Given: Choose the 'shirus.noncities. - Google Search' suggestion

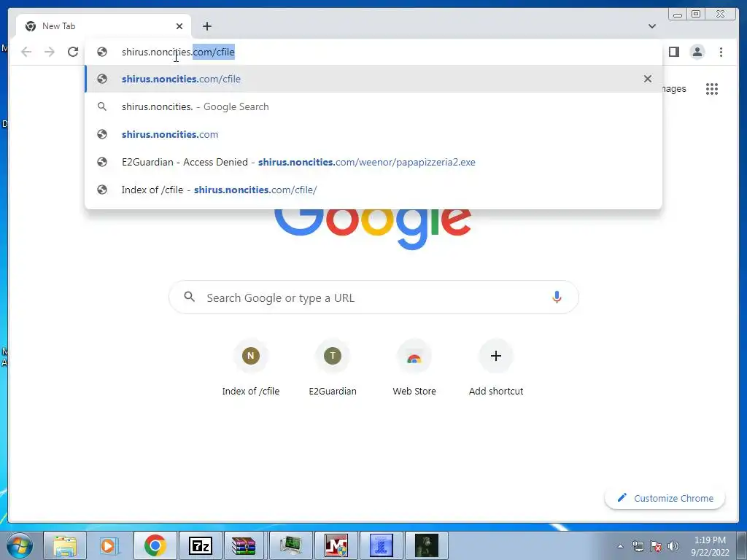Looking at the screenshot, I should pos(373,106).
